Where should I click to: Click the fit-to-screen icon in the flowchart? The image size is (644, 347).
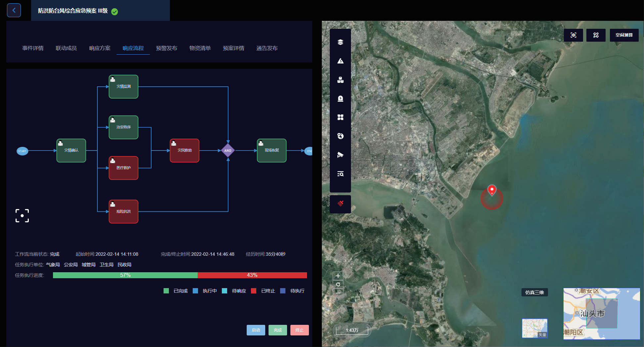coord(22,216)
